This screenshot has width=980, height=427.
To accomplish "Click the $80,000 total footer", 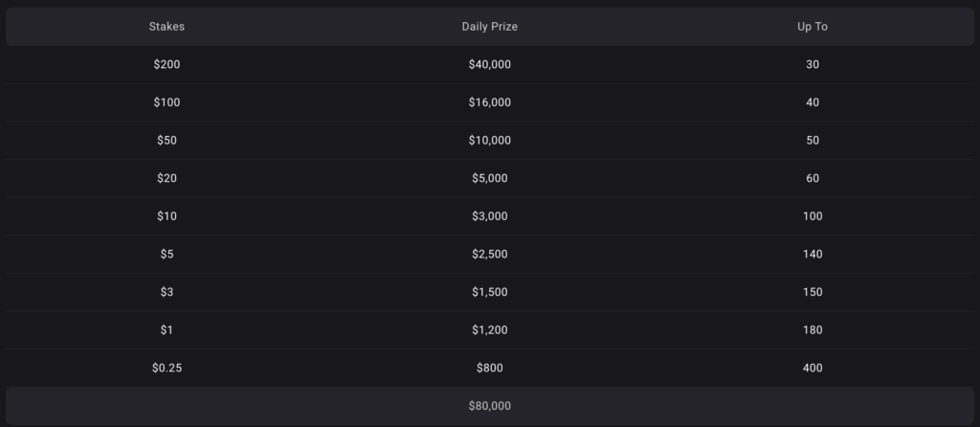I will coord(489,406).
